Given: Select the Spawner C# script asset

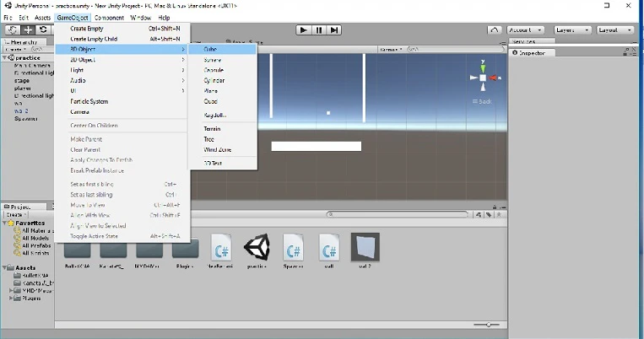Looking at the screenshot, I should click(x=293, y=247).
